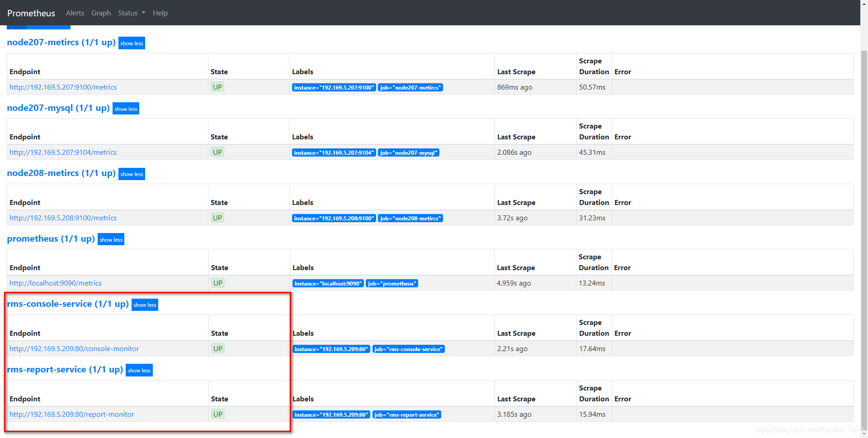The width and height of the screenshot is (868, 438).
Task: Open endpoint http://192.169.5.207:9104/metrics
Action: (63, 152)
